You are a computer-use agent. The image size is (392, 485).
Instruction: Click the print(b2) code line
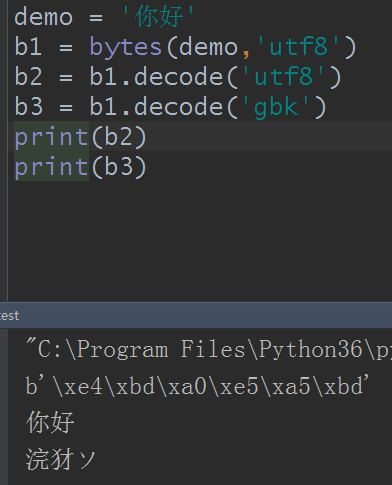pyautogui.click(x=80, y=137)
